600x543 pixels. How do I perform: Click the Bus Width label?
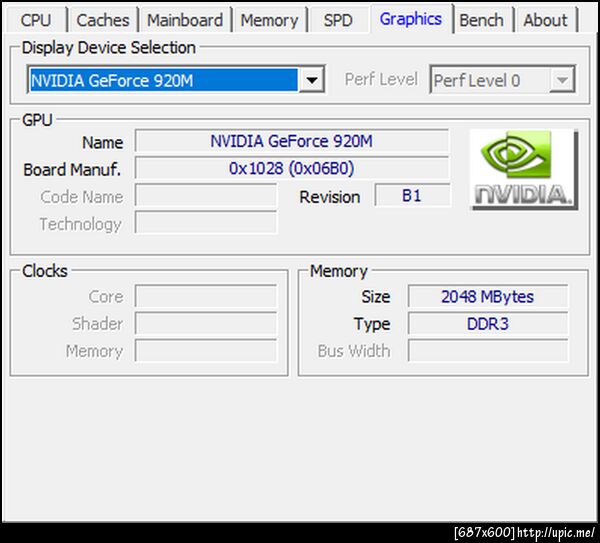pyautogui.click(x=354, y=351)
